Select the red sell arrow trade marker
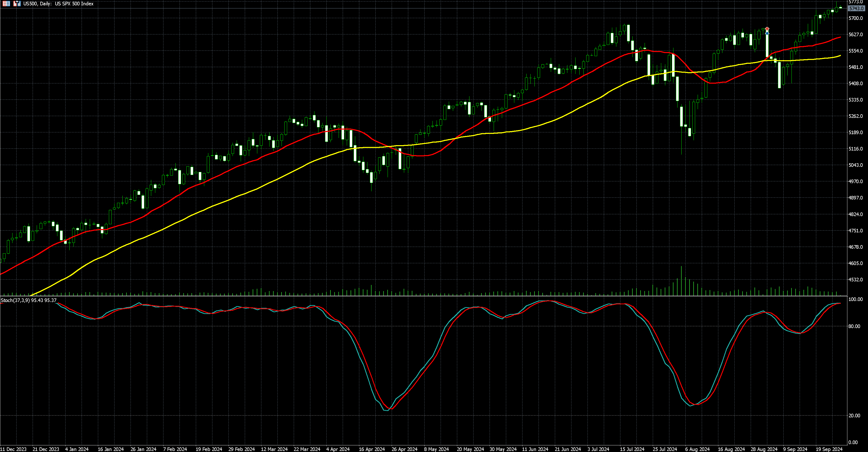 [x=767, y=29]
